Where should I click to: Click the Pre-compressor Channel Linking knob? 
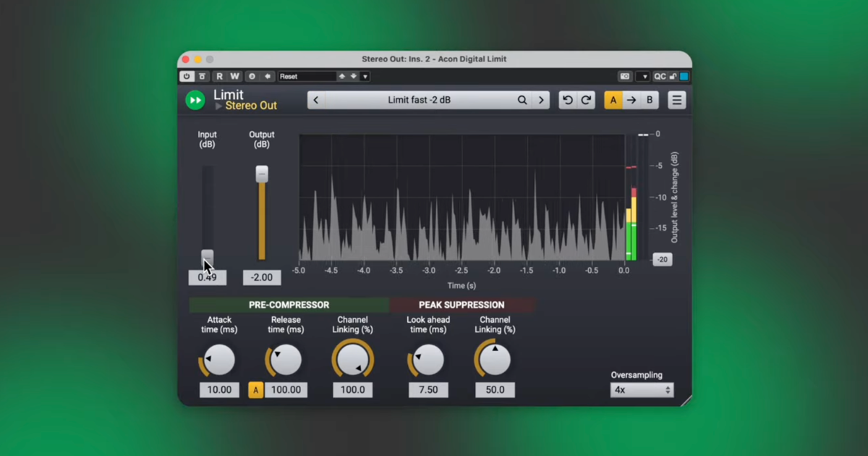pyautogui.click(x=352, y=360)
